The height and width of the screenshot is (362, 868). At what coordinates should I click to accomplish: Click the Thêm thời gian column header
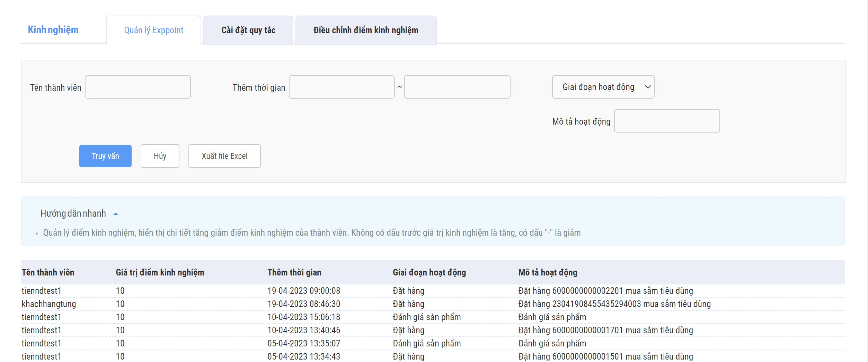294,272
